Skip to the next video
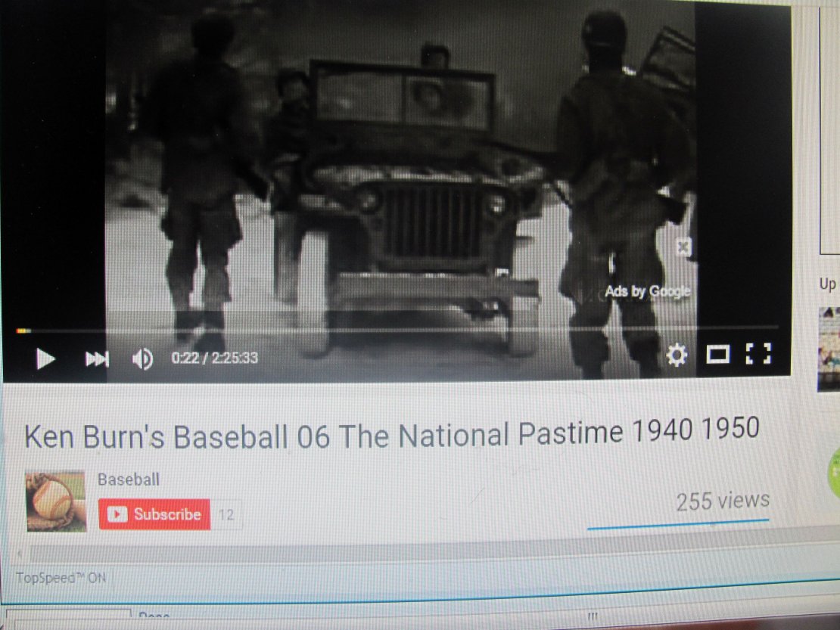 (x=97, y=358)
